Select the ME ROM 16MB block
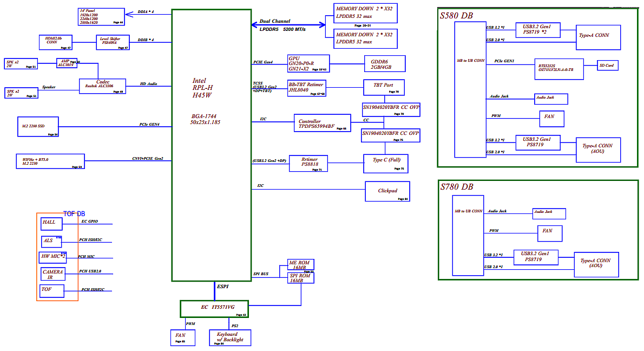The width and height of the screenshot is (644, 351). coord(301,265)
